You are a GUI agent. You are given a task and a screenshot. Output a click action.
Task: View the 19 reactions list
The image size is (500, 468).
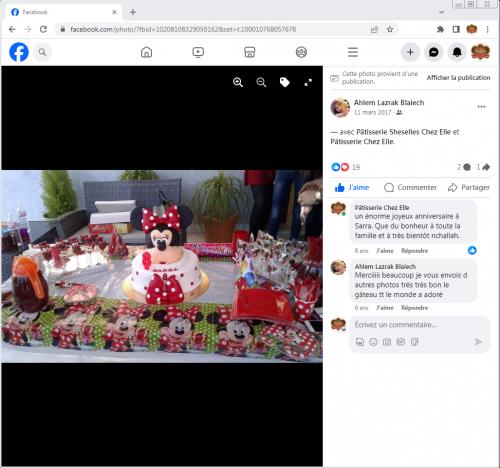(x=356, y=167)
